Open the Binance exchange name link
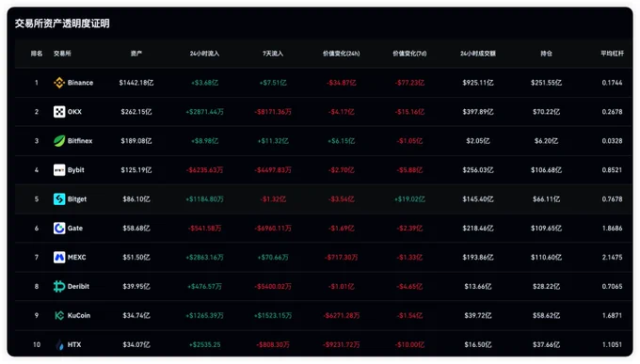Screen dimensions: 640x364 click(x=80, y=83)
